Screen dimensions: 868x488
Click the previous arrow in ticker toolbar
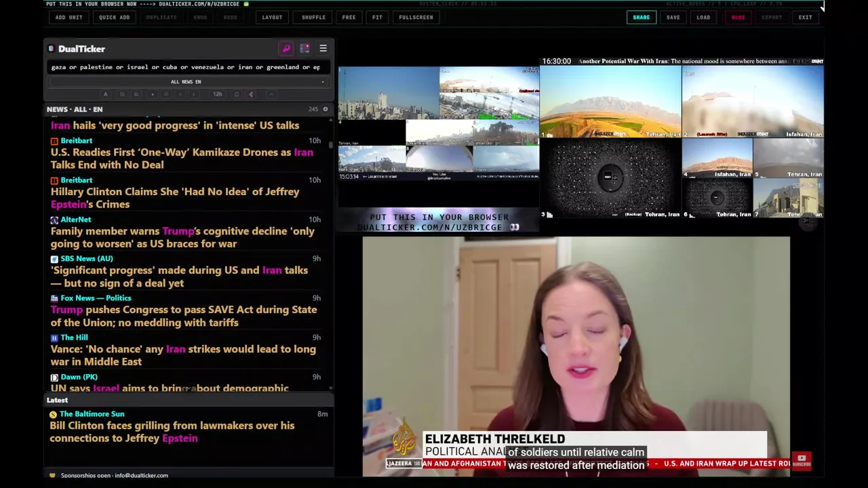click(180, 94)
